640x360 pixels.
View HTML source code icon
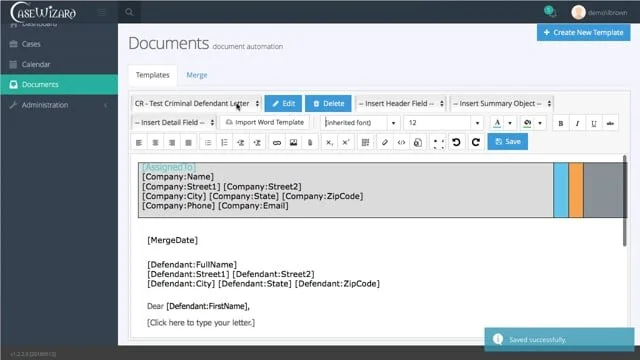(401, 142)
